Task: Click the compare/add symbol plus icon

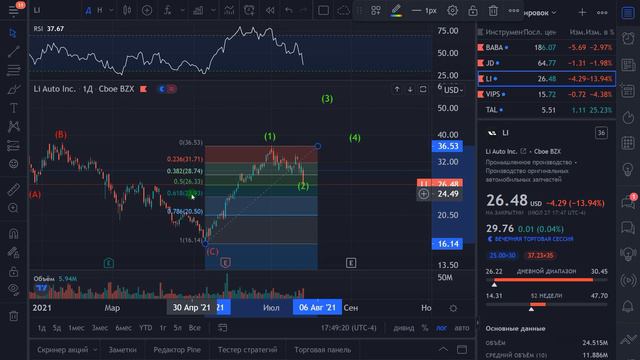Action: click(x=147, y=10)
